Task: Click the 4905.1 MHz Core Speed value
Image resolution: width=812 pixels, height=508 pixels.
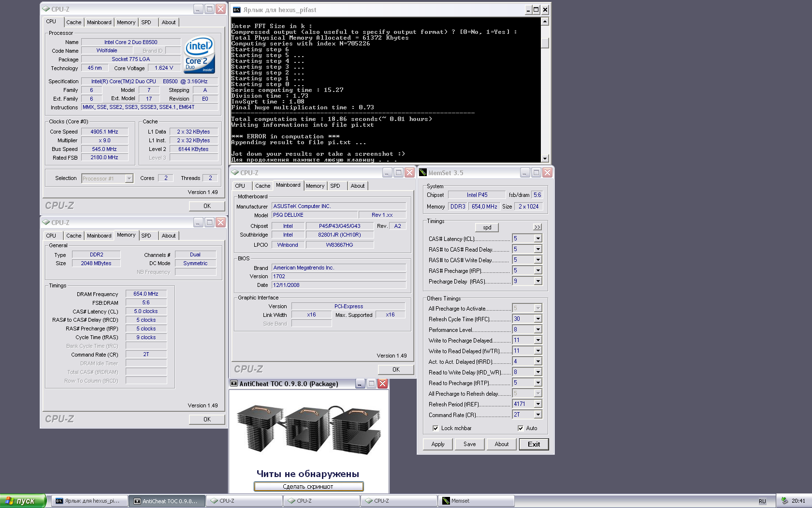Action: [x=104, y=132]
